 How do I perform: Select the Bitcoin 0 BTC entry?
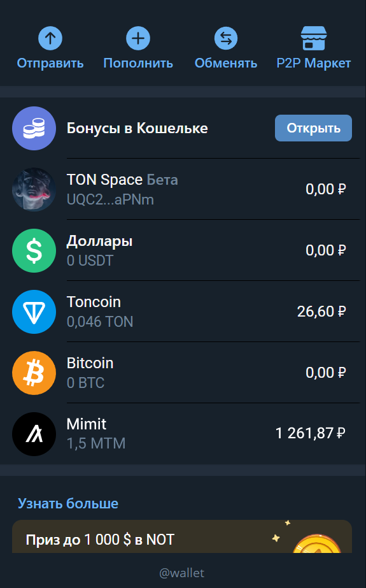coord(183,373)
